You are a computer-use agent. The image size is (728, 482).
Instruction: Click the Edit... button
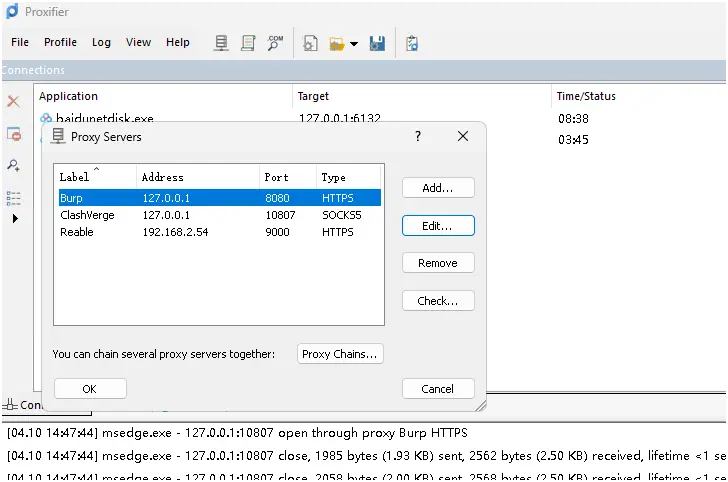(x=438, y=226)
